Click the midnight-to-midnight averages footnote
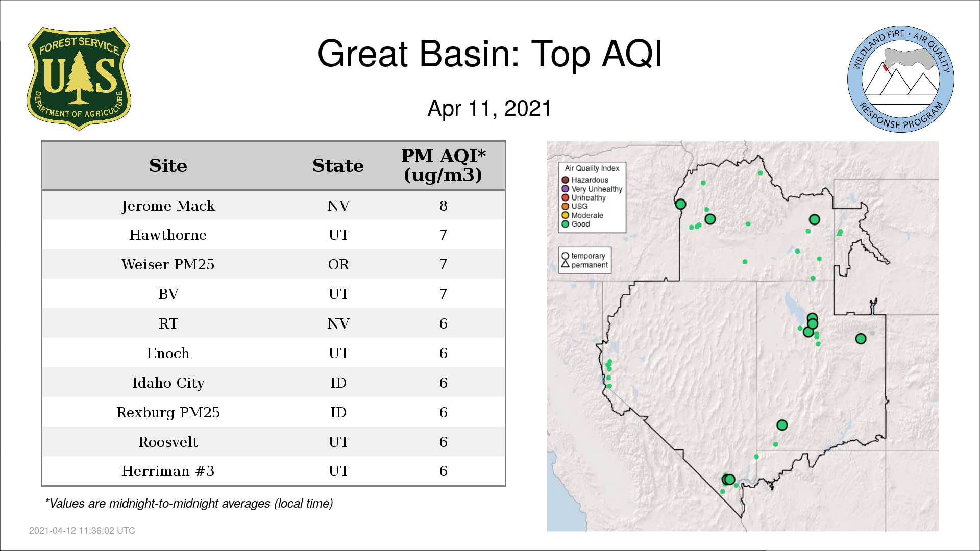Screen dimensions: 980x551 pos(189,504)
